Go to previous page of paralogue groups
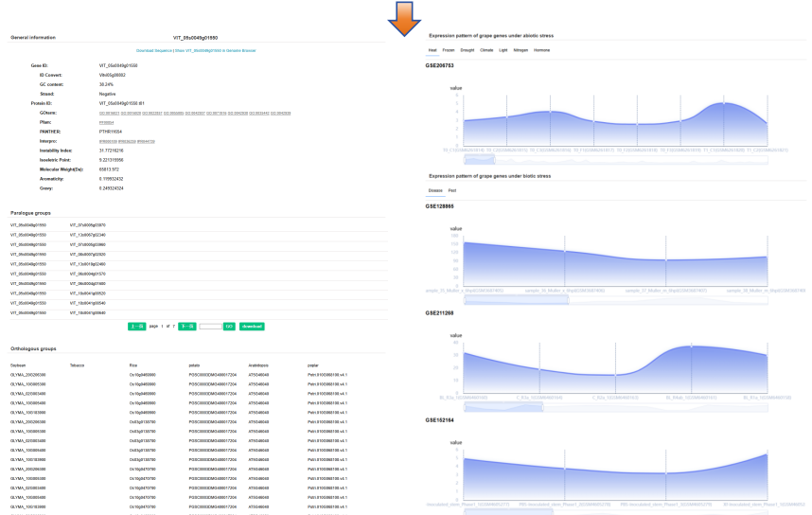The width and height of the screenshot is (812, 515). point(137,326)
